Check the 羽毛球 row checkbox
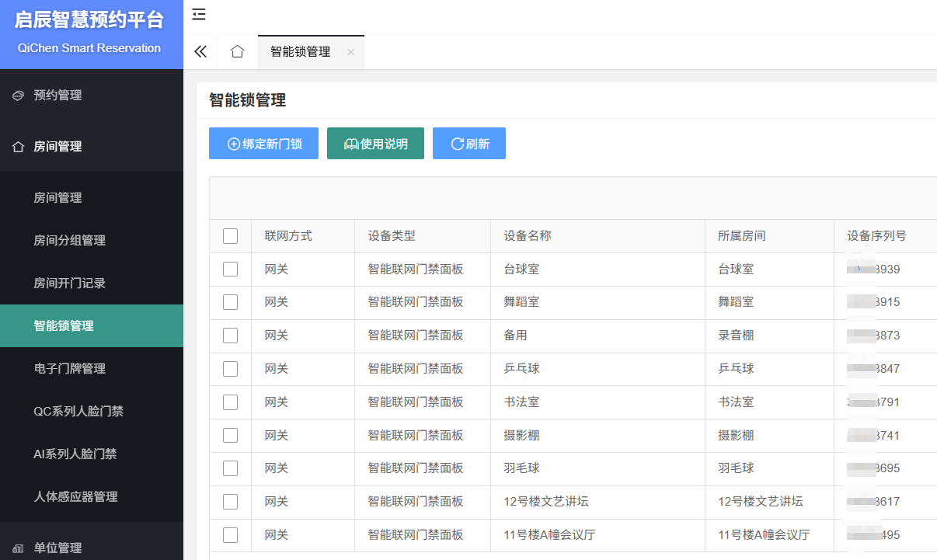 (x=230, y=468)
